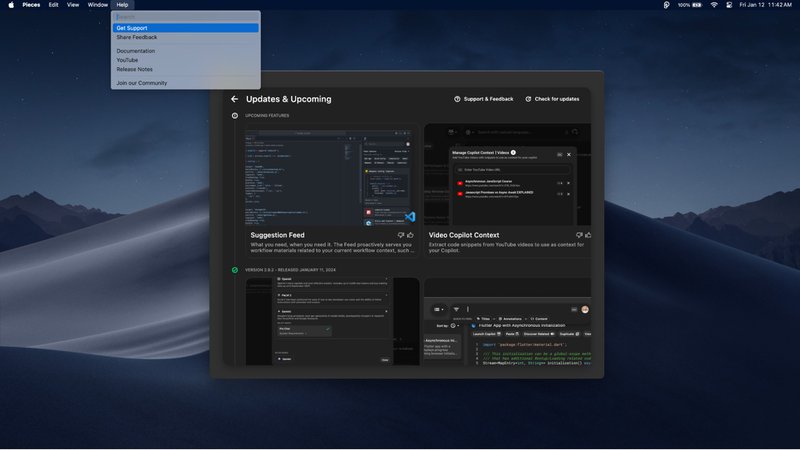Open the screen mirroring display icon in menu bar
The height and width of the screenshot is (450, 800).
pyautogui.click(x=729, y=5)
